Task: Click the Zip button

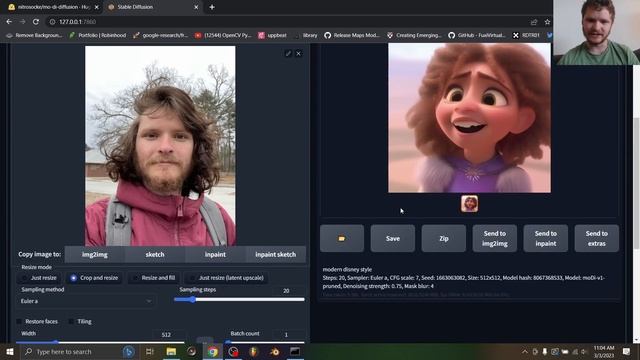Action: (444, 238)
